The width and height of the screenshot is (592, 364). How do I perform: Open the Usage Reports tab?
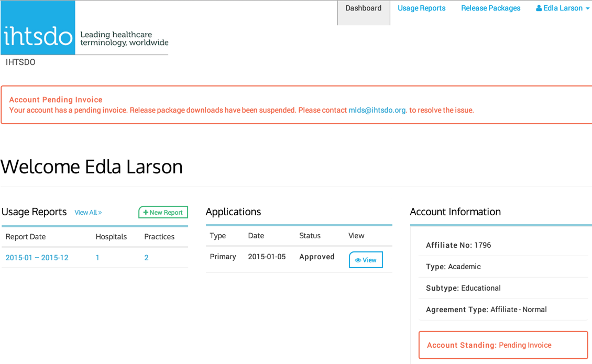point(421,8)
